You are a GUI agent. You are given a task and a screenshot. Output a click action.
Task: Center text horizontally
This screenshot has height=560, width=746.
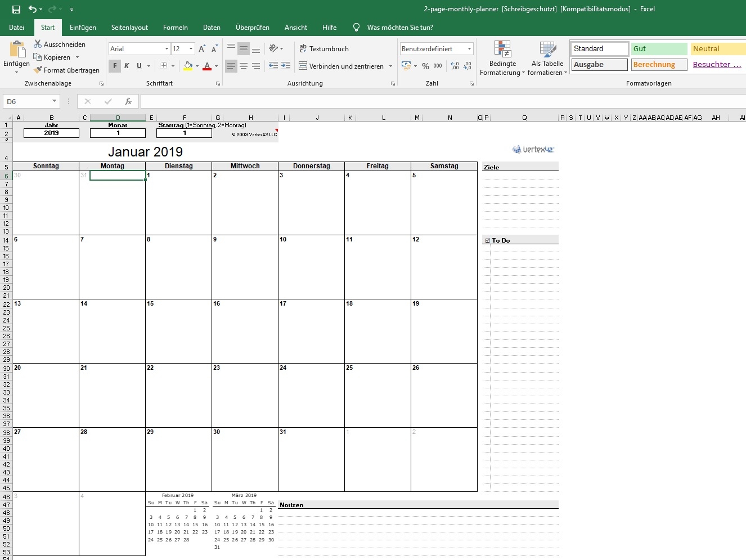(244, 66)
